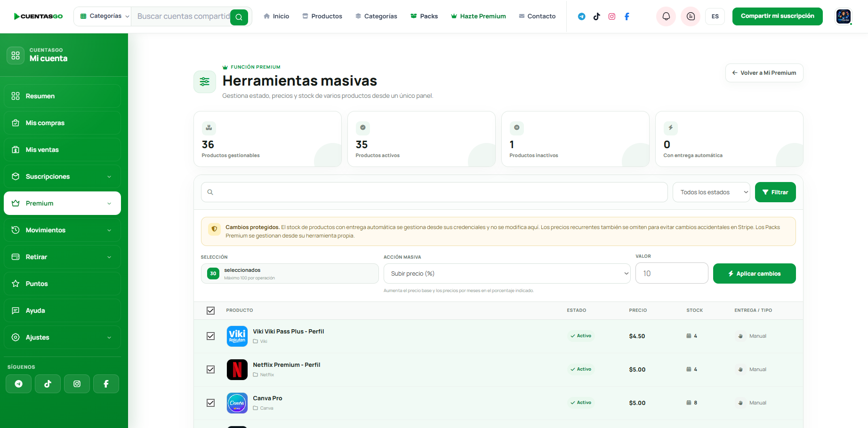868x428 pixels.
Task: Click the Mi cuenta grid icon
Action: pos(16,55)
